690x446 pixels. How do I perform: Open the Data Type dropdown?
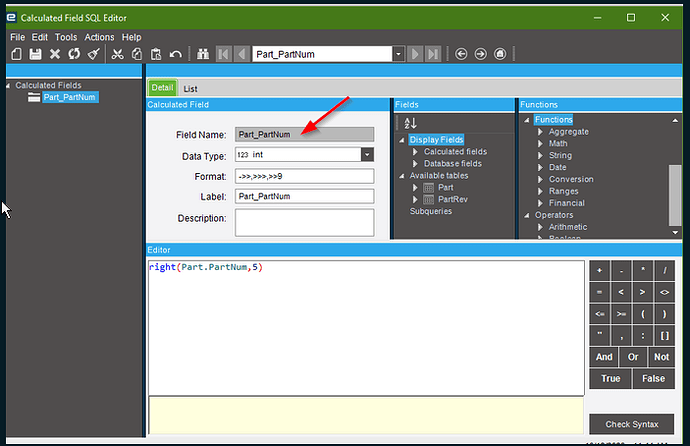point(367,154)
